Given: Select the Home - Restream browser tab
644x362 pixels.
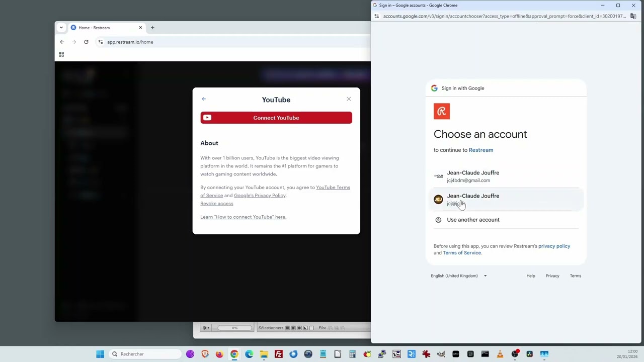Looking at the screenshot, I should coord(106,28).
